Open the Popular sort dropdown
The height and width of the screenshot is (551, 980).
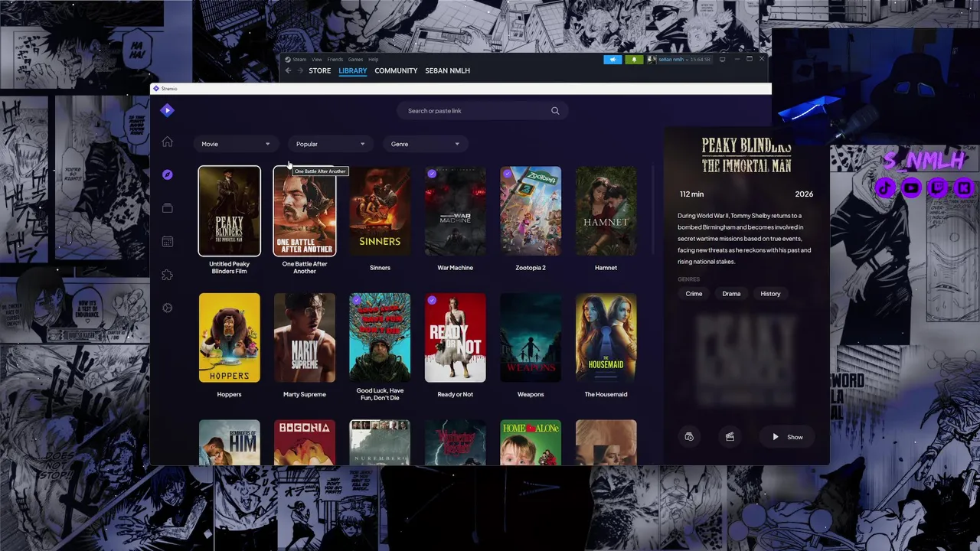click(330, 144)
